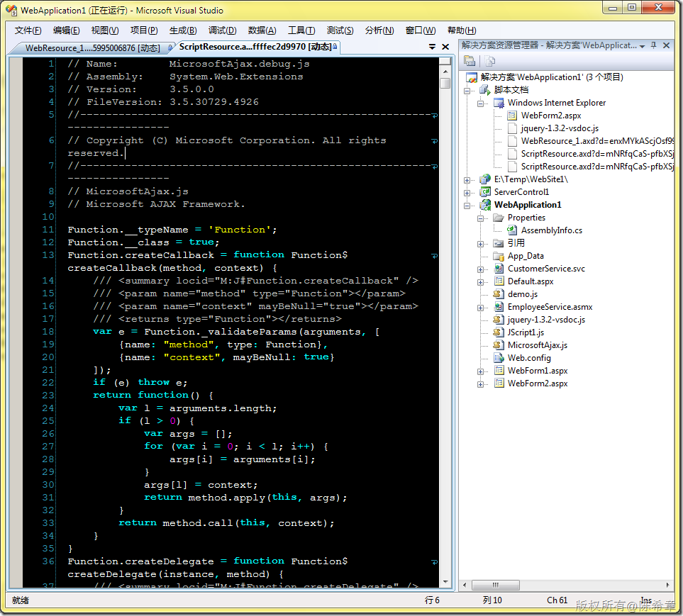Expand the 引用 references node

pos(480,244)
